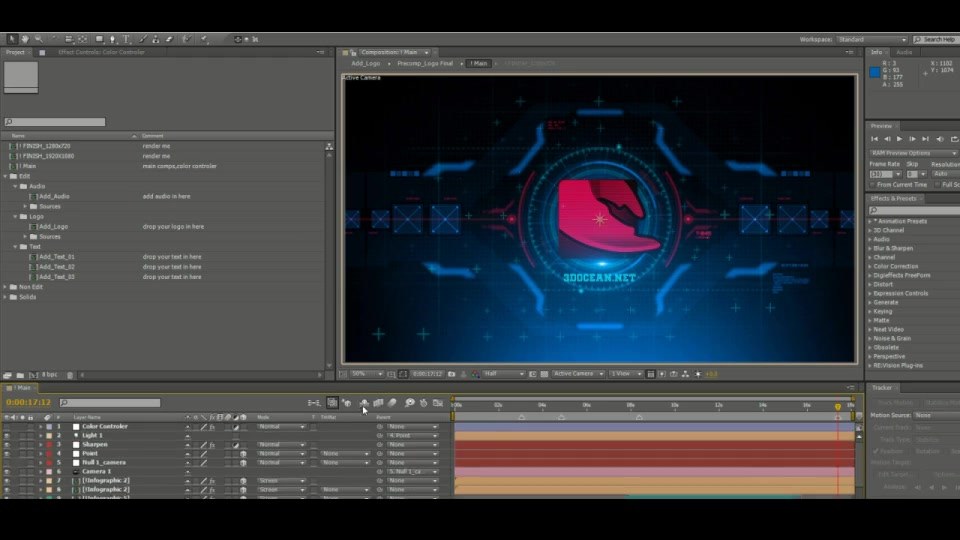Mute audio in the Preview panel
The width and height of the screenshot is (960, 540).
[x=940, y=139]
